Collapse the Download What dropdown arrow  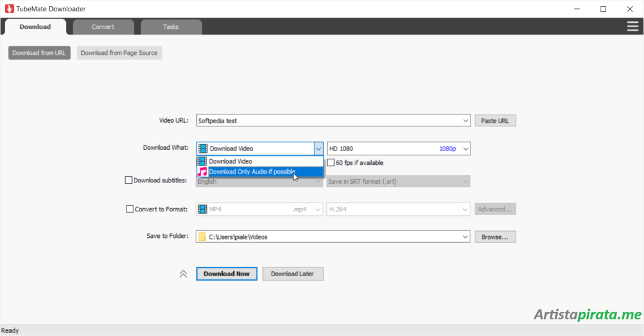click(318, 148)
